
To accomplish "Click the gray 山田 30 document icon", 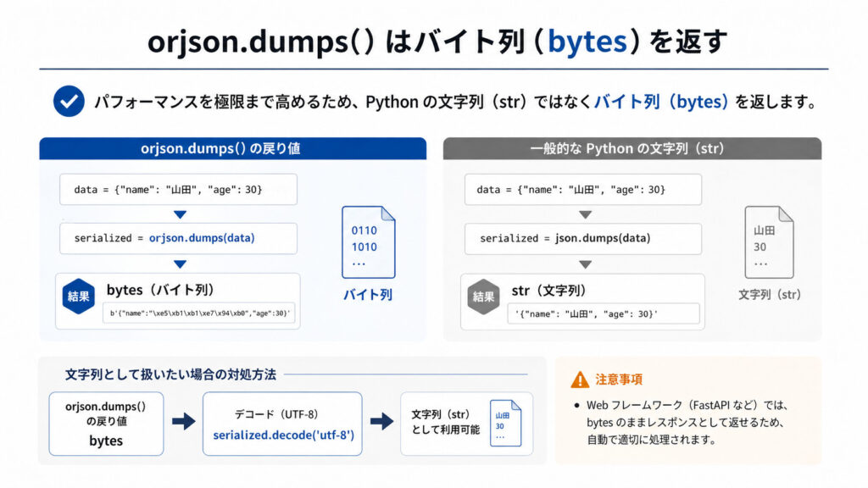I will (x=769, y=241).
